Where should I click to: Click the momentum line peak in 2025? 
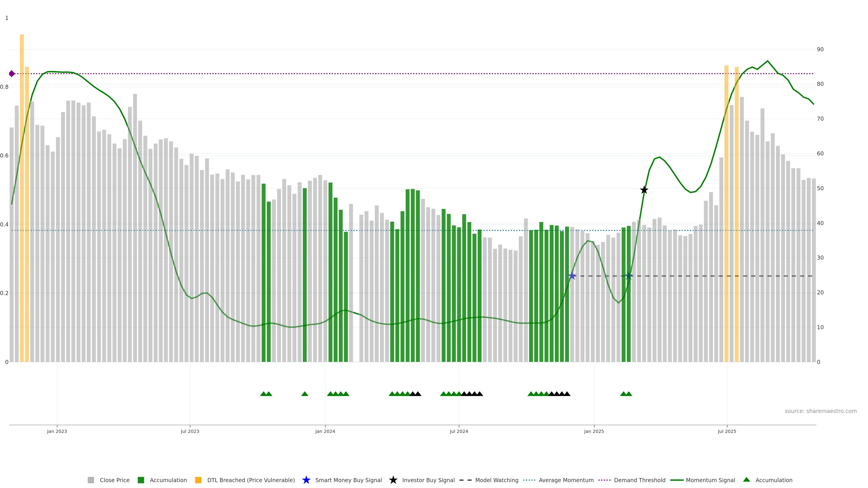coord(768,61)
